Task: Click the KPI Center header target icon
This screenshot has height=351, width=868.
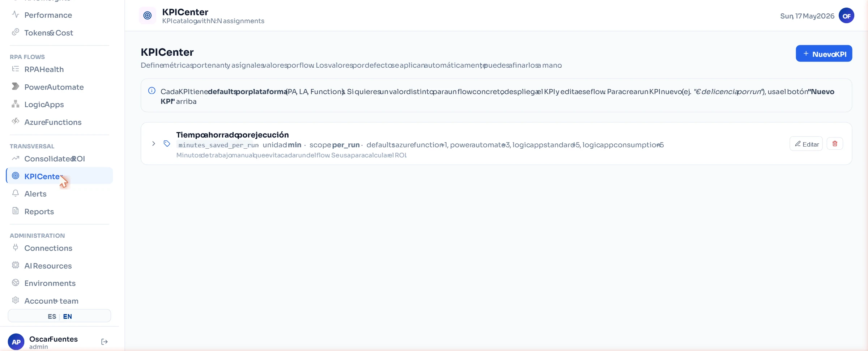Action: (148, 16)
